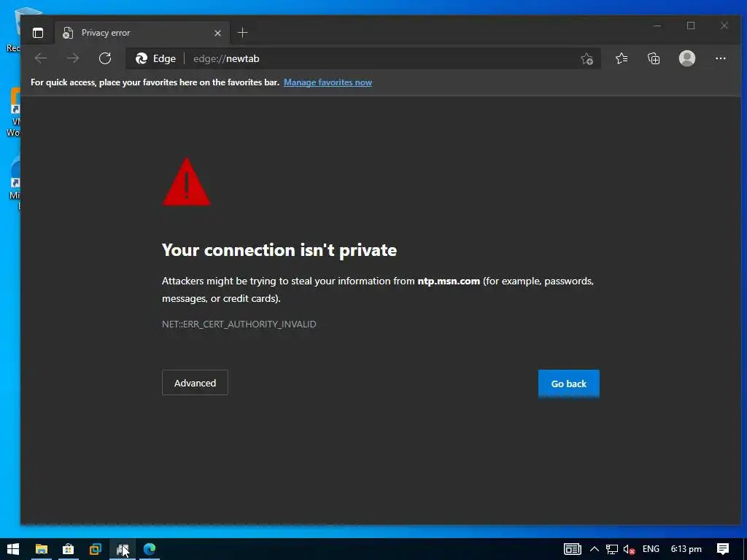Open the news and interests tray icon
The width and height of the screenshot is (747, 560).
click(572, 549)
